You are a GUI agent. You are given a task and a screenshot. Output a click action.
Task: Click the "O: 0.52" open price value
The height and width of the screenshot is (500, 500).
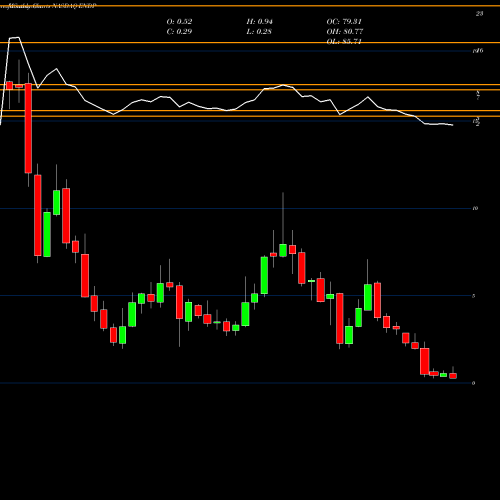[179, 22]
